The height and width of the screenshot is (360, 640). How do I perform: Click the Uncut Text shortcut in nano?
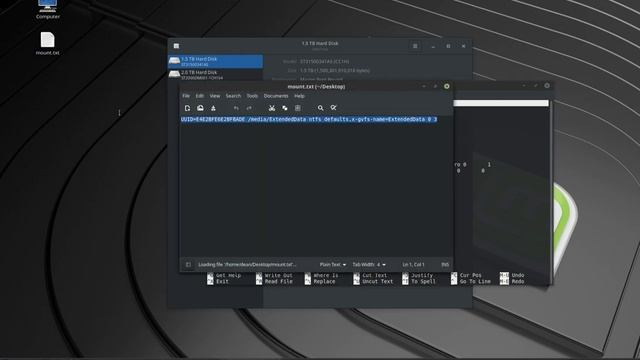click(x=373, y=282)
